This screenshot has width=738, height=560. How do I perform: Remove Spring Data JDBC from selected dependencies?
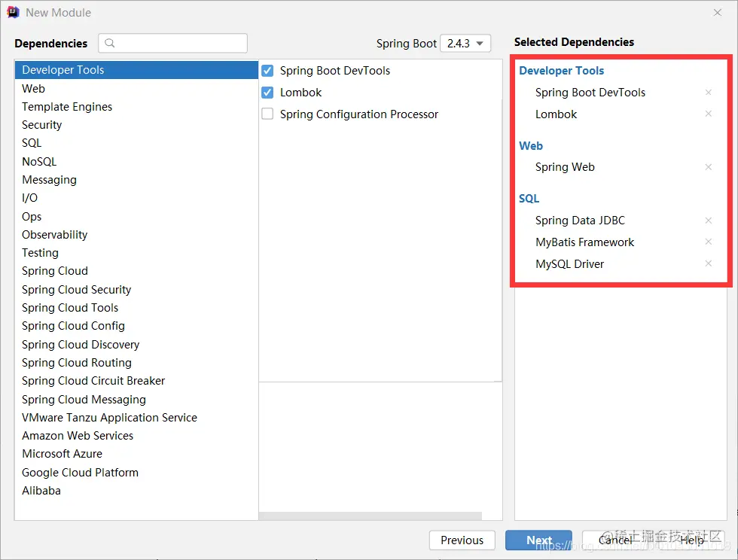click(x=709, y=221)
